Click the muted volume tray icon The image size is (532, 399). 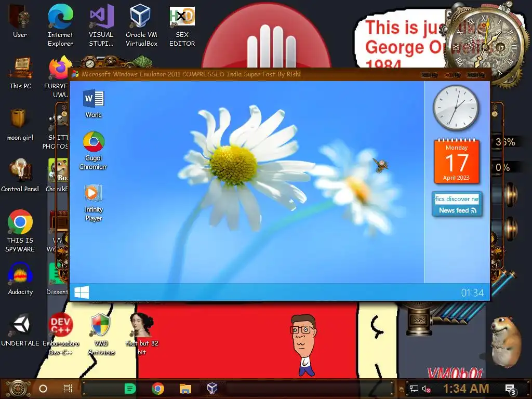tap(426, 389)
